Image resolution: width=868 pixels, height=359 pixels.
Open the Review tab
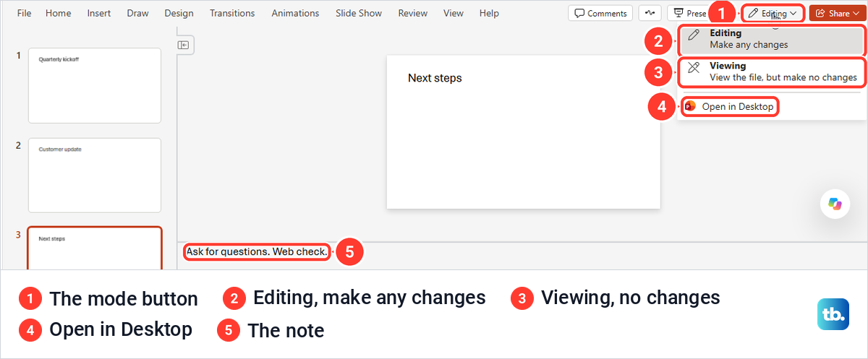pyautogui.click(x=412, y=13)
